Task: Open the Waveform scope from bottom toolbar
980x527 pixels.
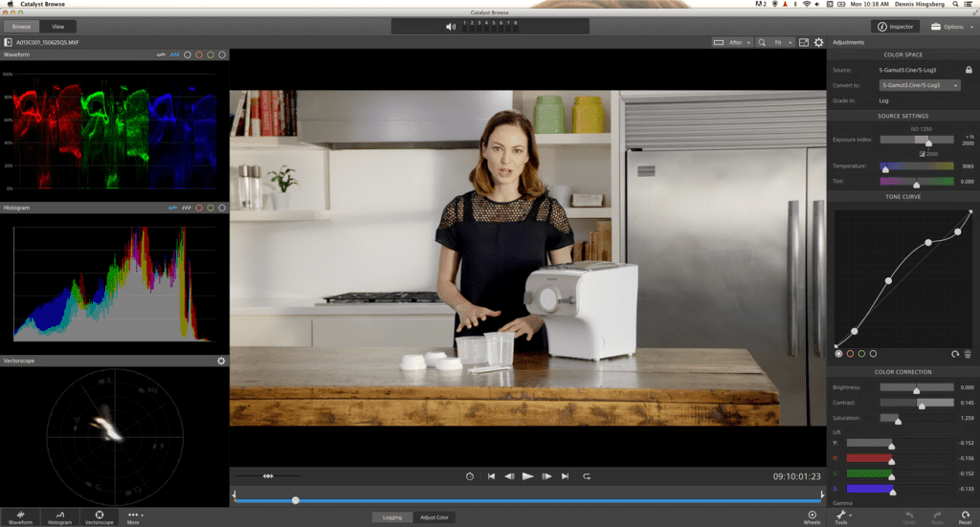Action: (x=20, y=516)
